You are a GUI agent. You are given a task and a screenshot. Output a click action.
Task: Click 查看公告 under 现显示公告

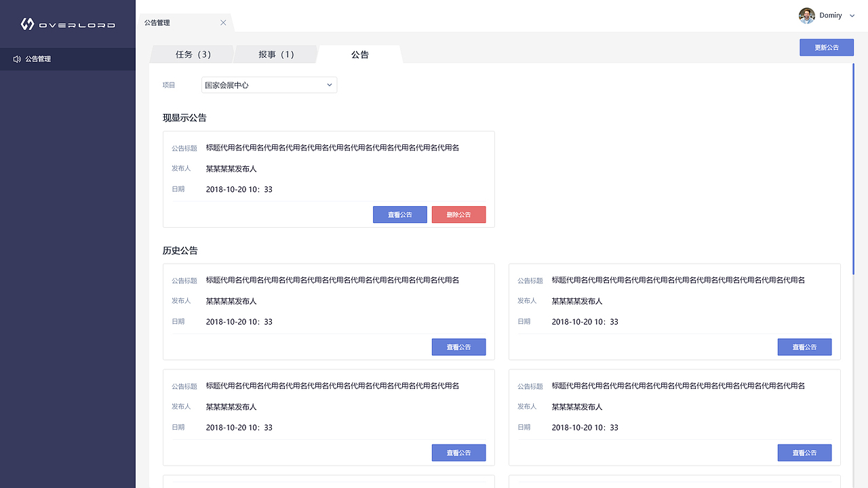(x=399, y=214)
